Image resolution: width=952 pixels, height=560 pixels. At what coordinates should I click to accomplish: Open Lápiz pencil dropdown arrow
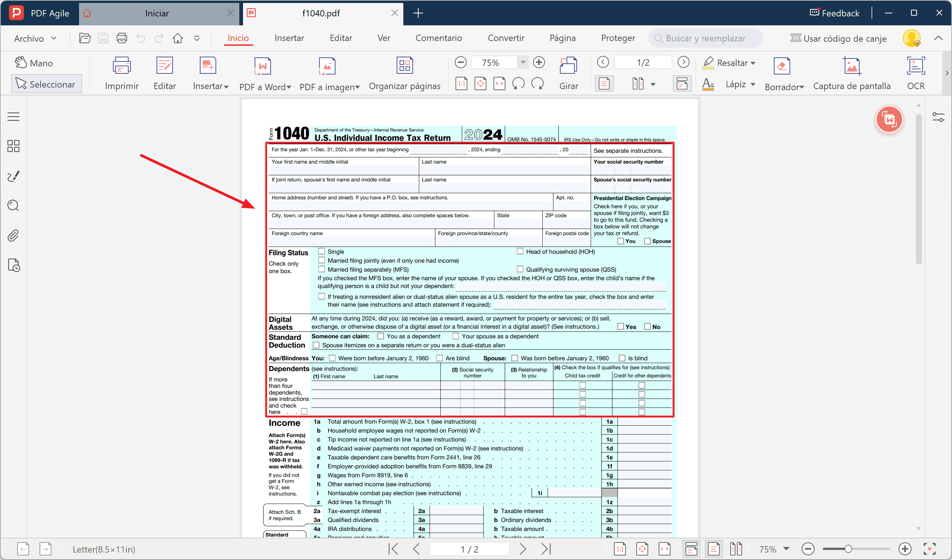click(x=753, y=84)
